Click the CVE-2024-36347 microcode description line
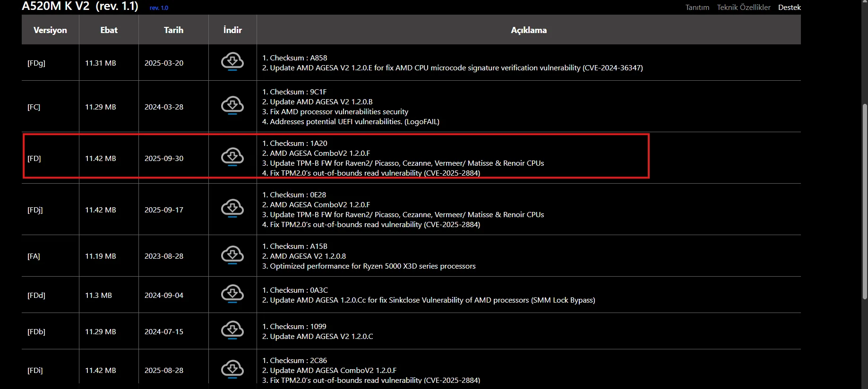The height and width of the screenshot is (389, 868). point(453,68)
